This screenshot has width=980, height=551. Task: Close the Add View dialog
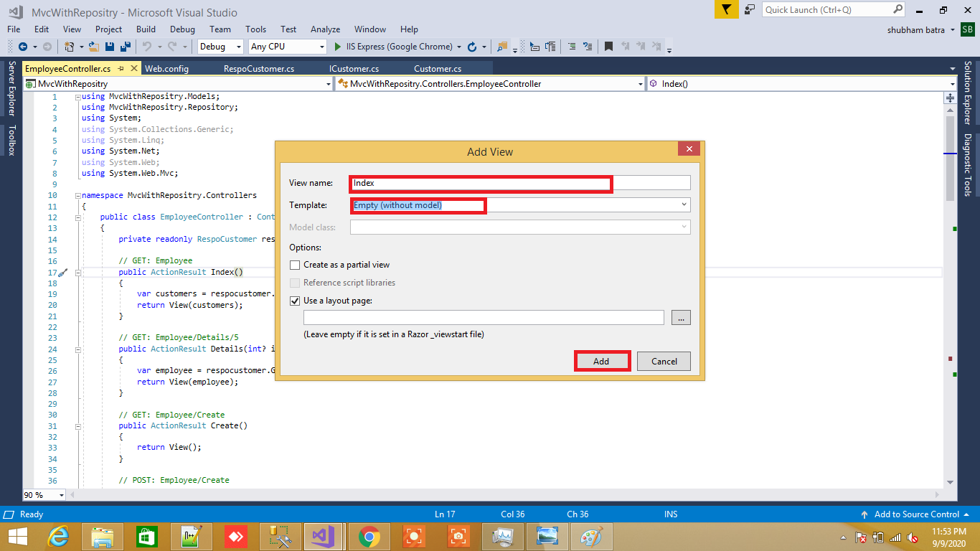(689, 149)
